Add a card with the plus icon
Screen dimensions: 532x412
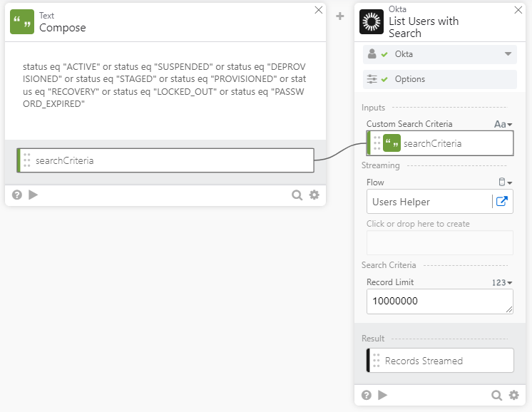(x=340, y=16)
